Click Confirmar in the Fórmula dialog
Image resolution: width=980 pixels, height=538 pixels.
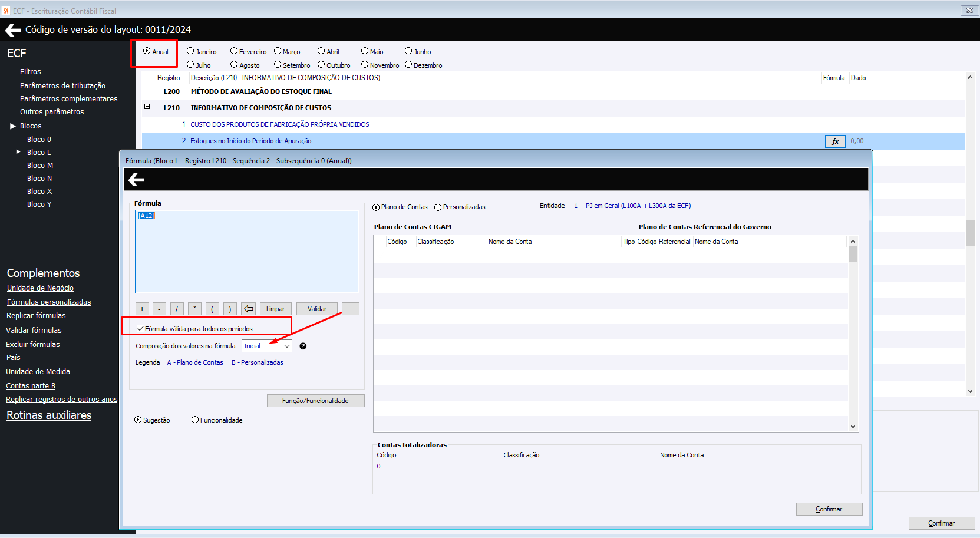pos(829,509)
